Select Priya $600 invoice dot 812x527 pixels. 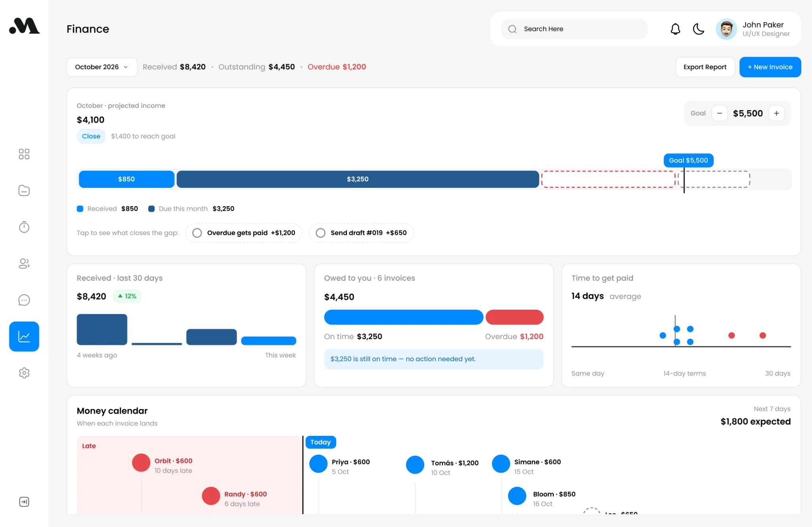click(318, 464)
